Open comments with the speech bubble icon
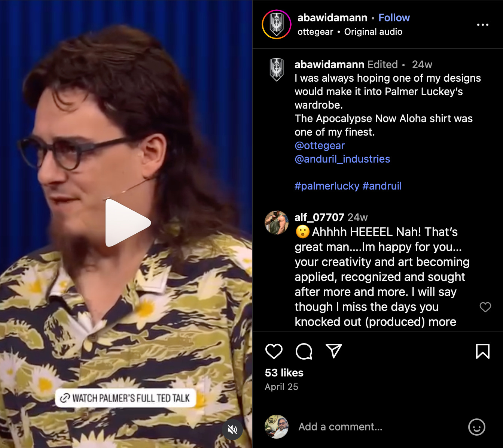This screenshot has height=448, width=503. pos(304,351)
